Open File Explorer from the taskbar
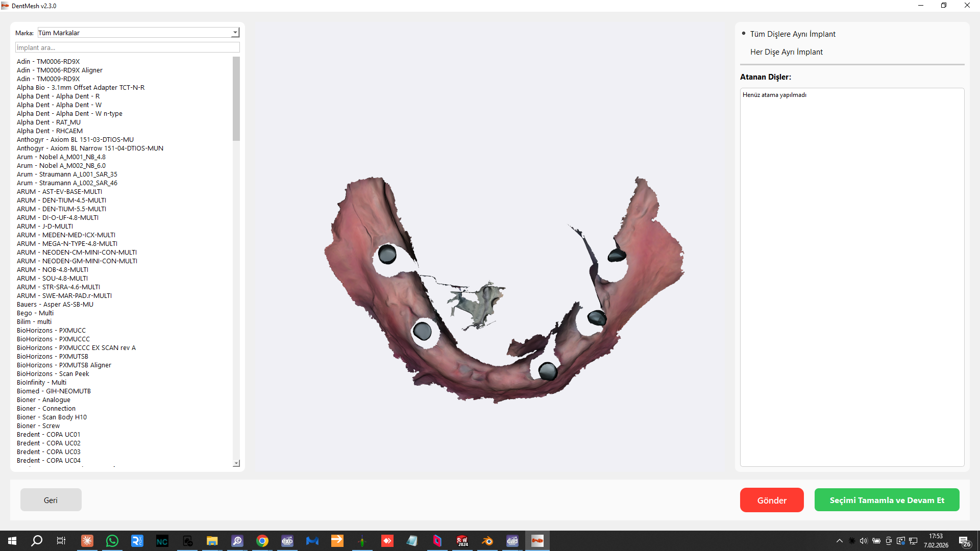 [212, 541]
